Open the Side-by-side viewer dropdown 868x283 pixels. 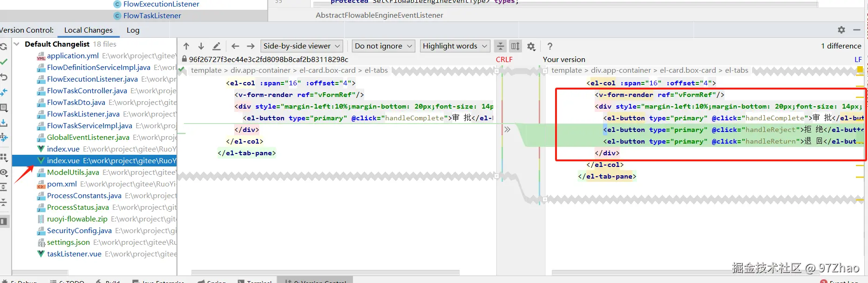[x=302, y=46]
